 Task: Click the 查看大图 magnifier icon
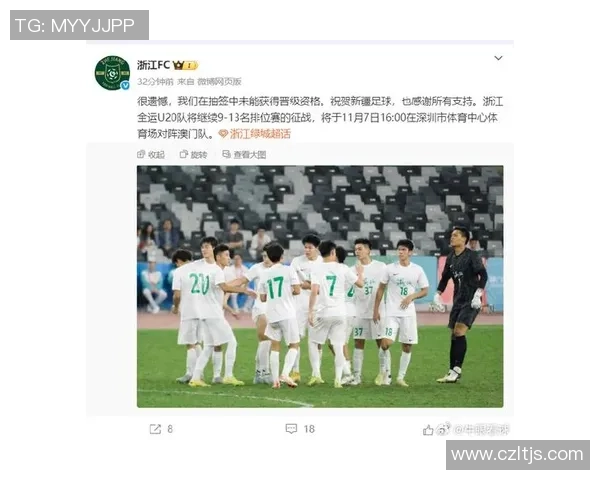click(x=227, y=154)
